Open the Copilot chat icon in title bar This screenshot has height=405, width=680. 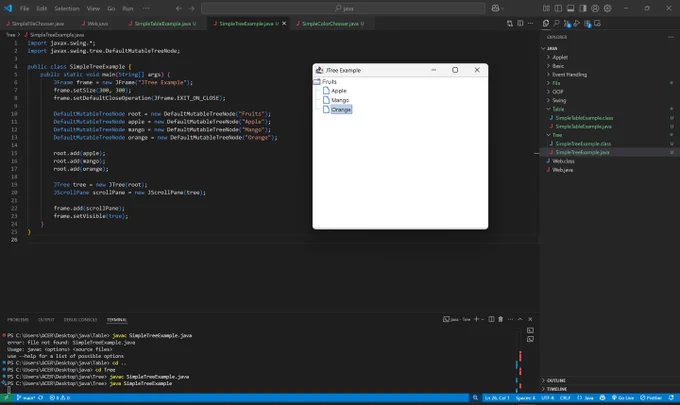tap(495, 8)
